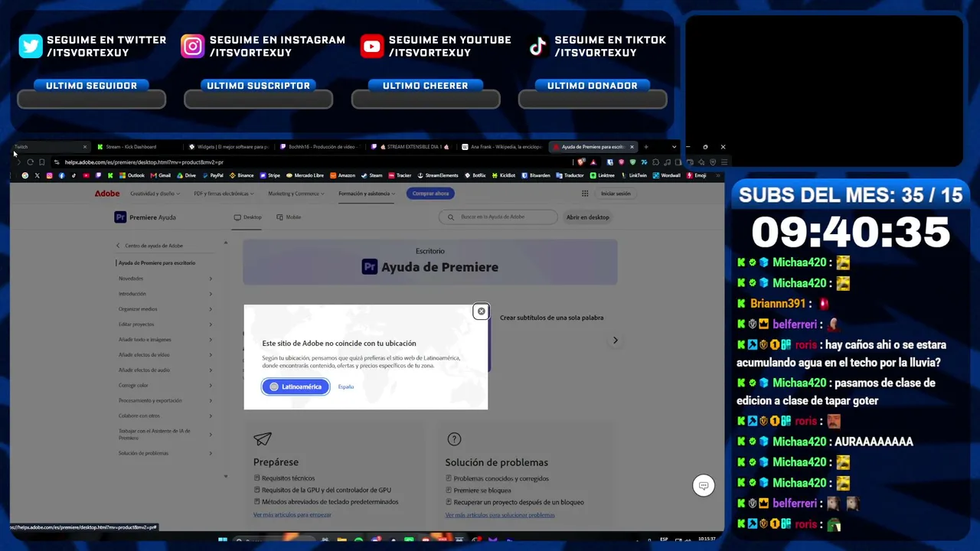Switch to the STREAM EXTENSIBLE DIA 1 tab
Screen dimensions: 980x551
point(410,147)
